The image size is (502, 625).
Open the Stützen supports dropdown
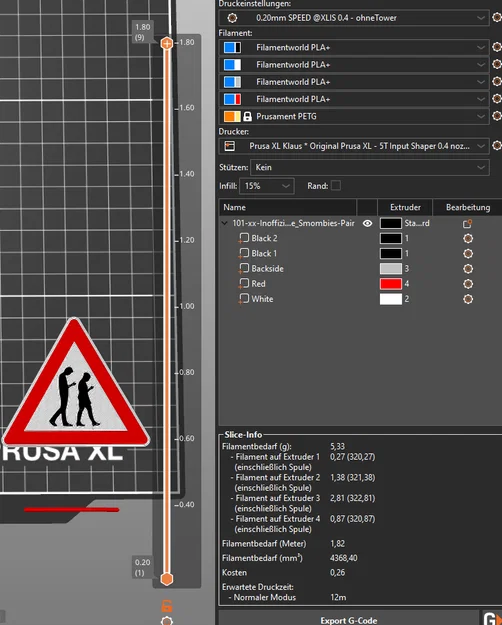(x=370, y=167)
